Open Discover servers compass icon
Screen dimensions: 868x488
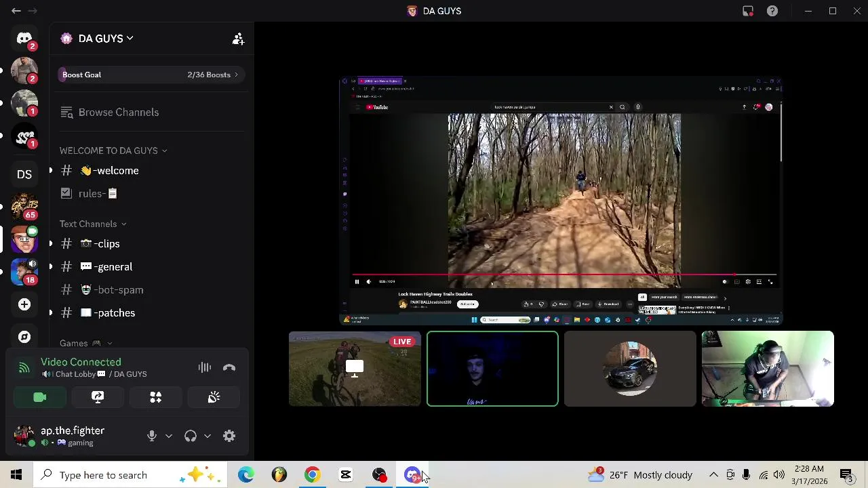(x=24, y=337)
